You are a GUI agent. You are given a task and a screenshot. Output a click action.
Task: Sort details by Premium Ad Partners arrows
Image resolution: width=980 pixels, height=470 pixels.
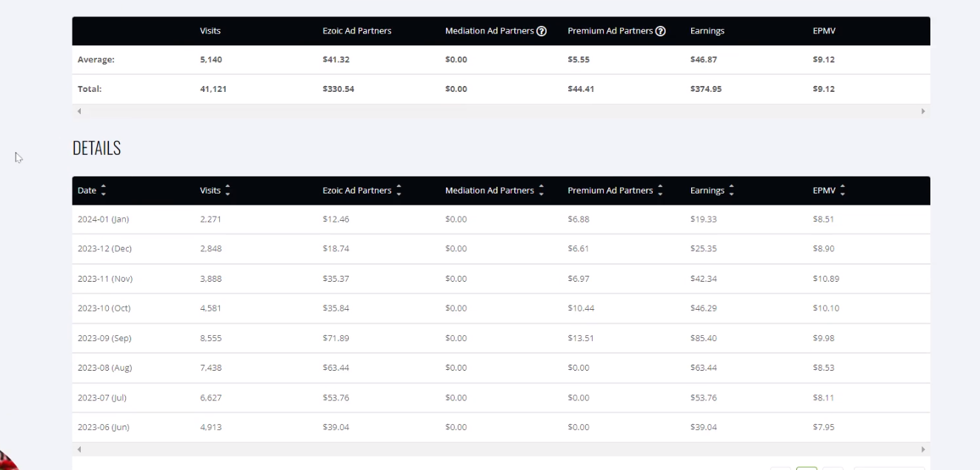660,191
